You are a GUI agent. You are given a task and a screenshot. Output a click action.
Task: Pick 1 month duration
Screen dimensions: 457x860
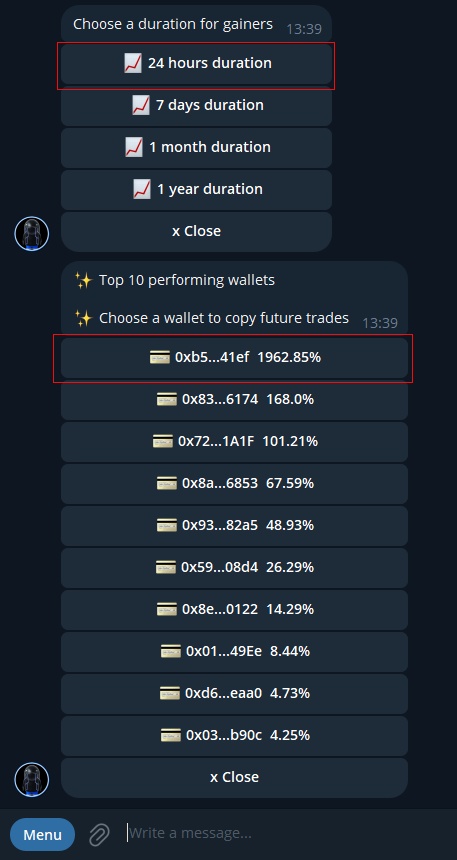coord(196,148)
